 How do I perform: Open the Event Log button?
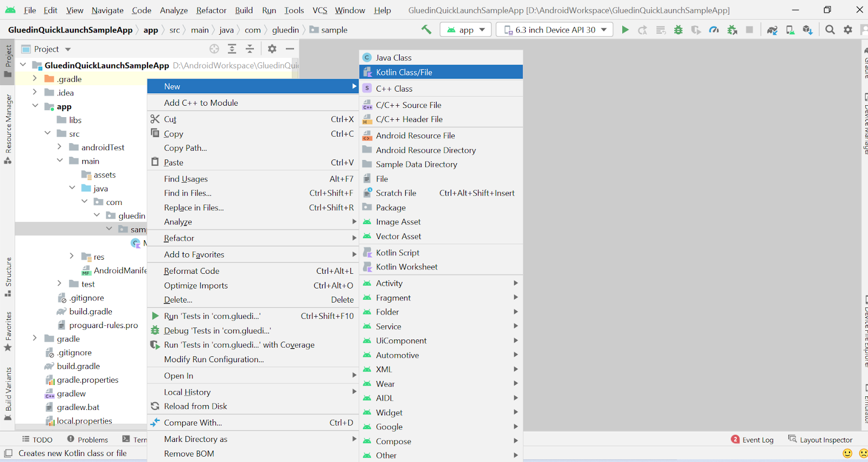tap(752, 440)
